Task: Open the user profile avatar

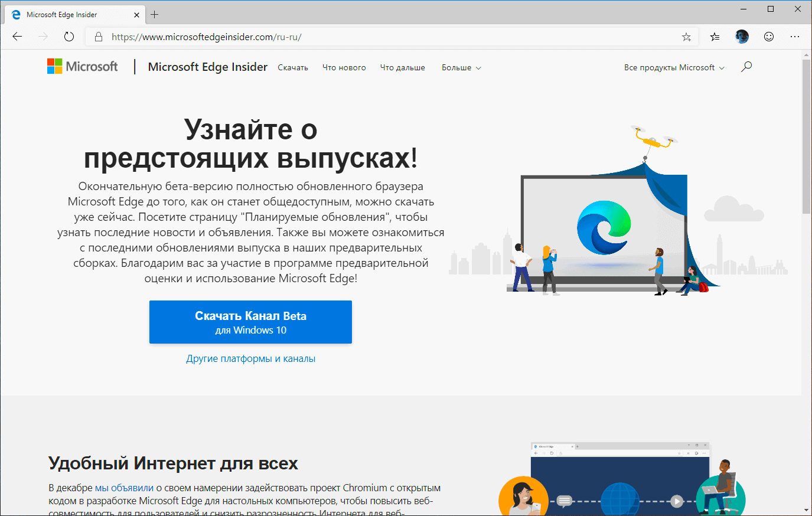Action: tap(742, 36)
